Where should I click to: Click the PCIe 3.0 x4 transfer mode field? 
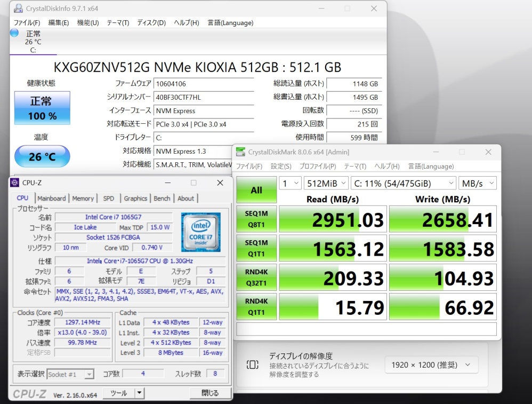coord(204,124)
